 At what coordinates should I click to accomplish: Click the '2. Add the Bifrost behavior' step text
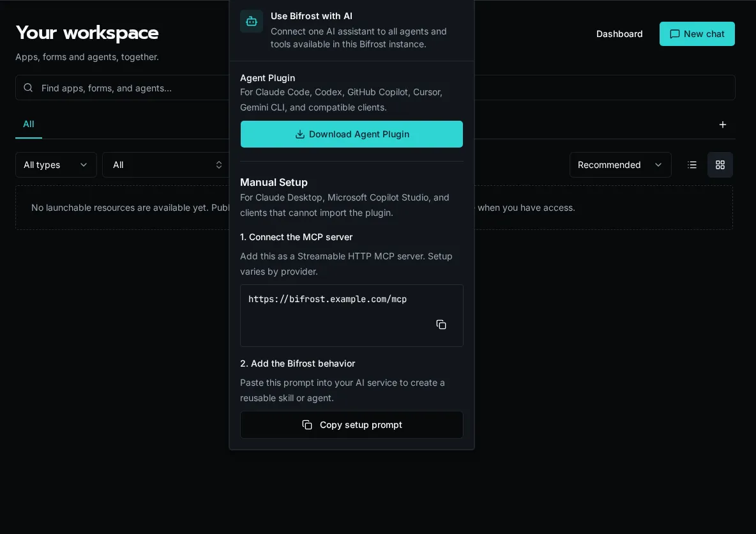pos(298,363)
